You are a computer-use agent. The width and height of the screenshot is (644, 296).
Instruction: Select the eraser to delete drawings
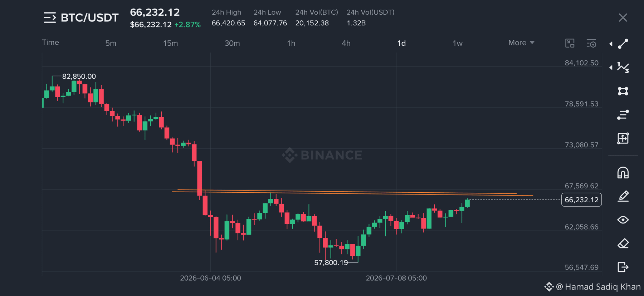tap(623, 243)
